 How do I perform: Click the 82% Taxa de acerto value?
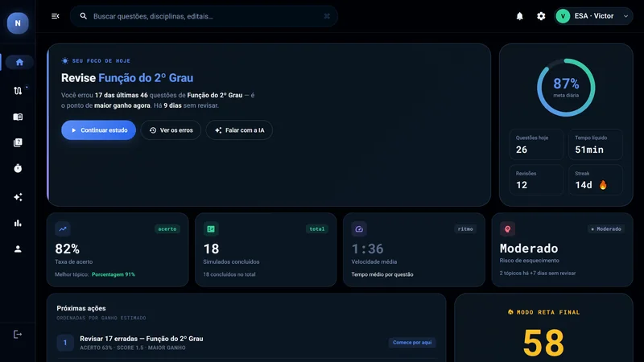(x=68, y=249)
